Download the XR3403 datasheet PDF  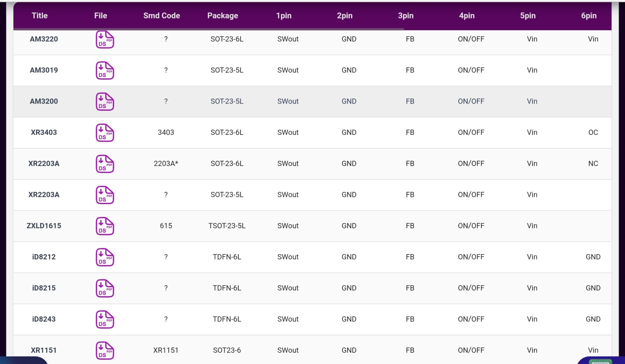[x=105, y=133]
